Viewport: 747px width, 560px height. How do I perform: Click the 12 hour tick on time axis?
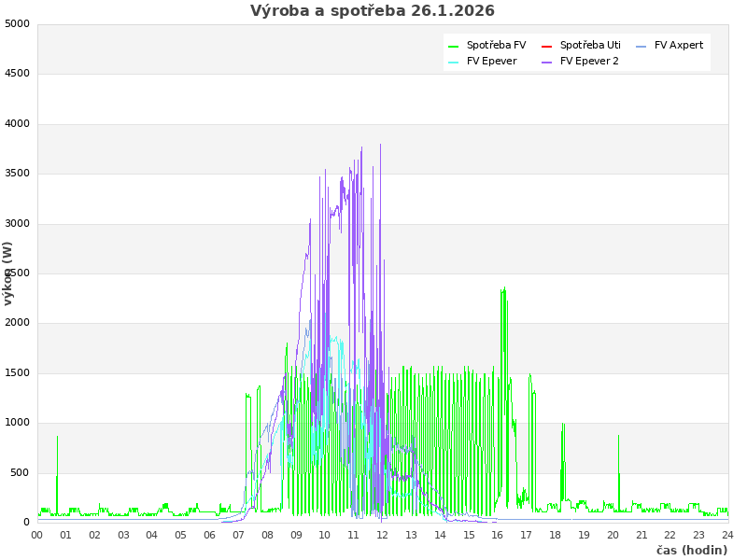(x=383, y=535)
